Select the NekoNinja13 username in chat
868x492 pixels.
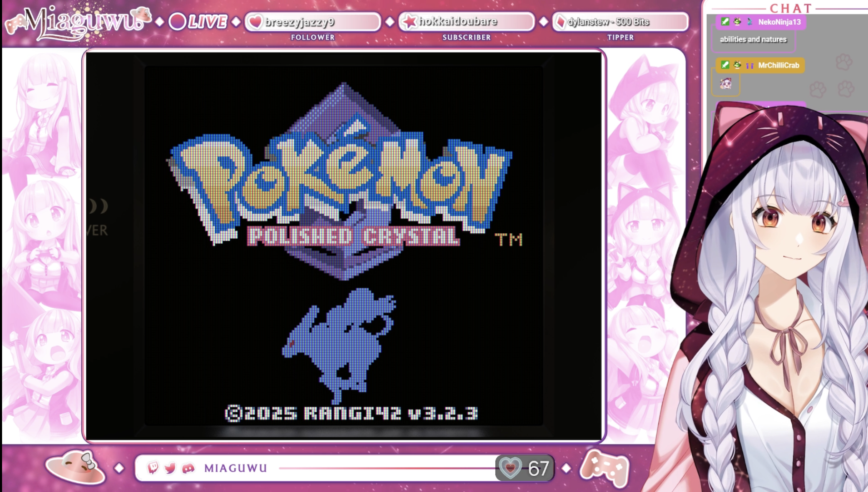click(779, 22)
